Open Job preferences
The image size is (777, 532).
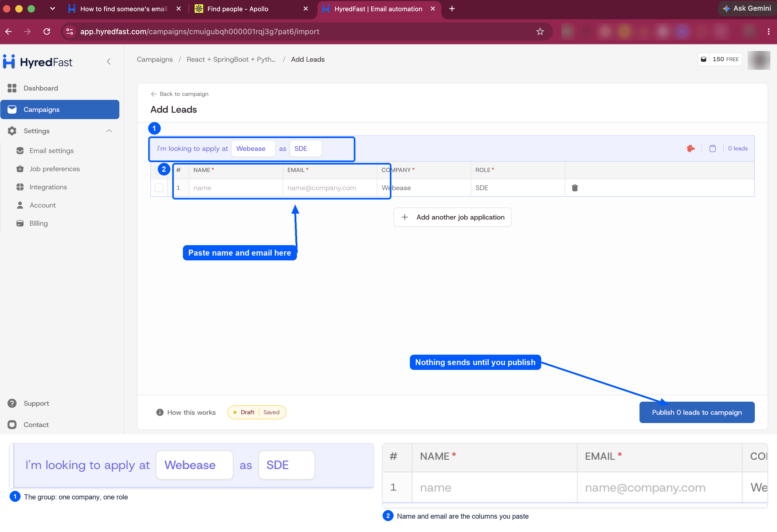54,169
